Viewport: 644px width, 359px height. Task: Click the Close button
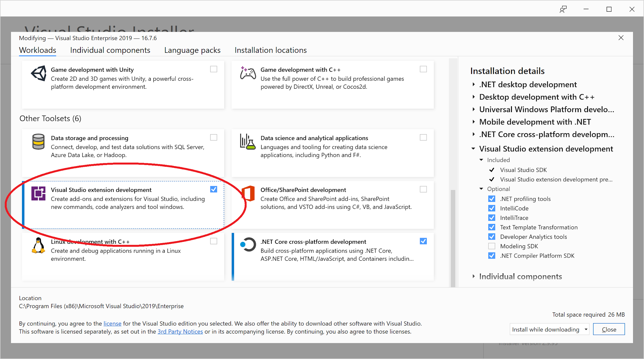click(x=609, y=329)
